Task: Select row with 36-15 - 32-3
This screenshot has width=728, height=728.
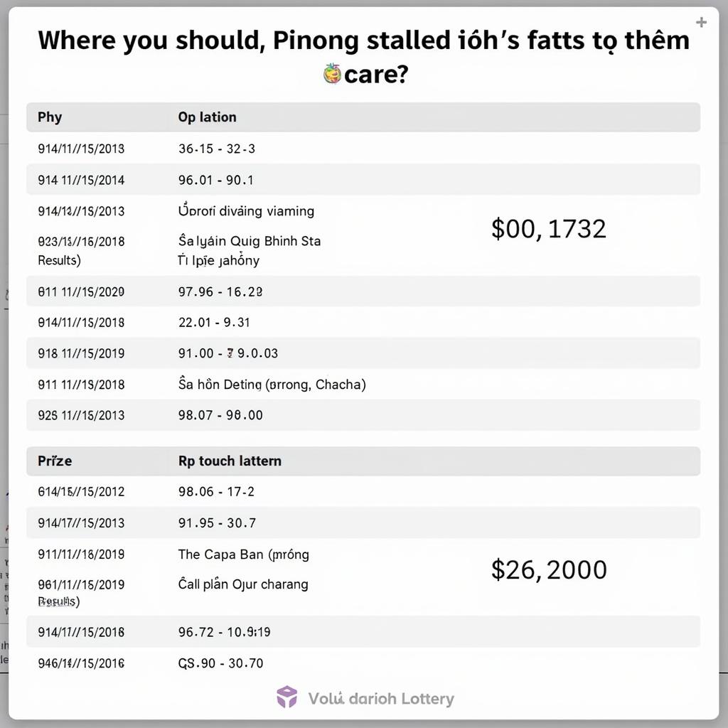Action: pos(363,149)
